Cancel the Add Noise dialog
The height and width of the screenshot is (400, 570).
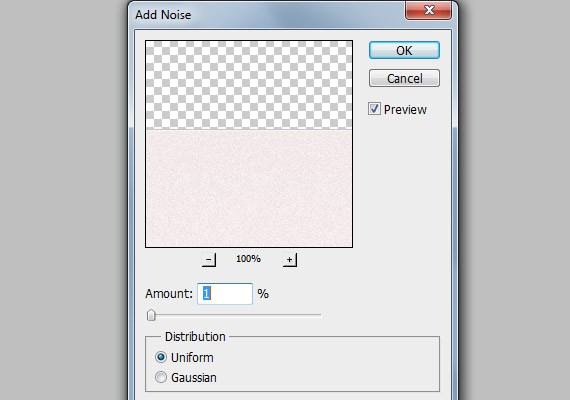pos(404,78)
